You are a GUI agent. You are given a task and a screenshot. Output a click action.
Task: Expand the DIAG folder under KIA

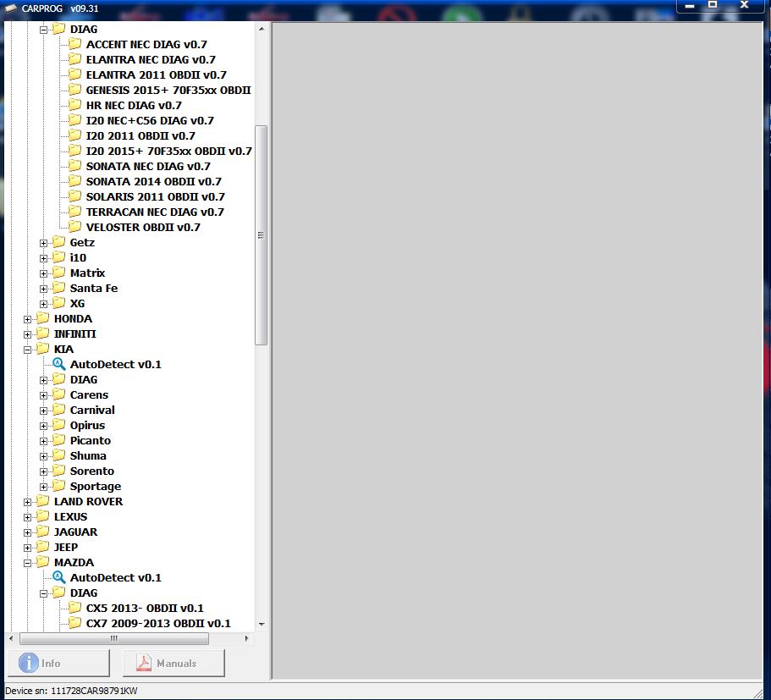(x=44, y=380)
